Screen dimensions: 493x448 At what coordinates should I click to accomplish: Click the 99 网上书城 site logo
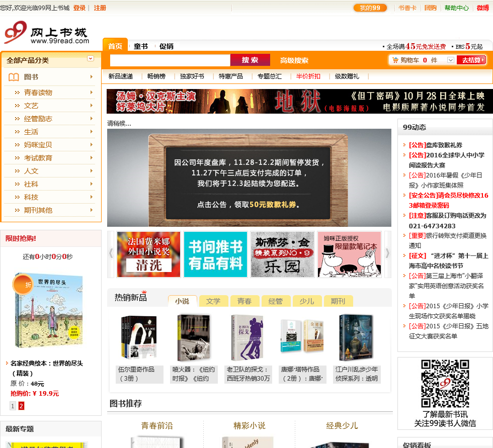[x=46, y=33]
